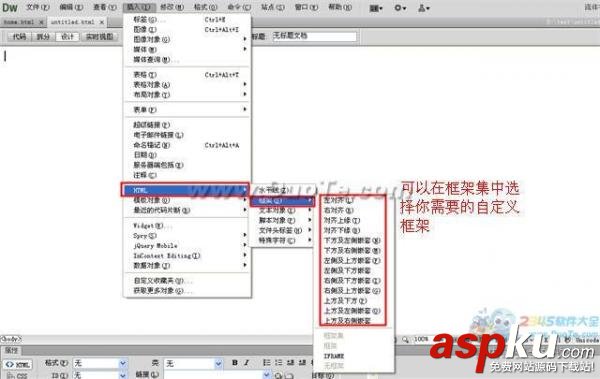600x379 pixels.
Task: Click the Dreamweaver Dw logo icon
Action: click(x=10, y=7)
